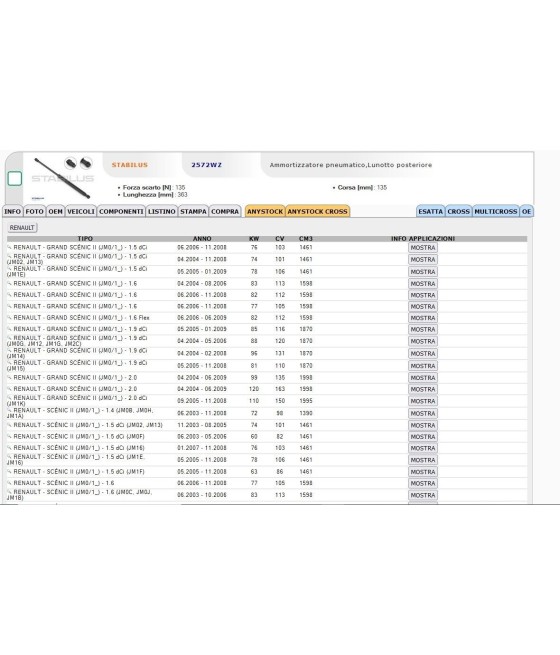Tick the product selection checkbox
560x655 pixels.
point(15,178)
